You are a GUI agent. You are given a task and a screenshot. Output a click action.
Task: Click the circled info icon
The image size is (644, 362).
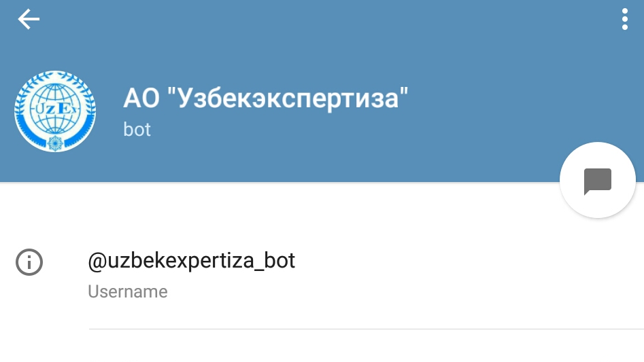point(29,262)
